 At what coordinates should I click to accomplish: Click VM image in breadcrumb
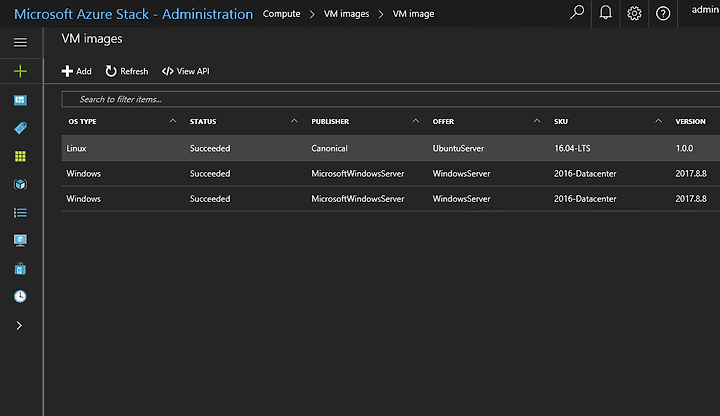[x=413, y=14]
